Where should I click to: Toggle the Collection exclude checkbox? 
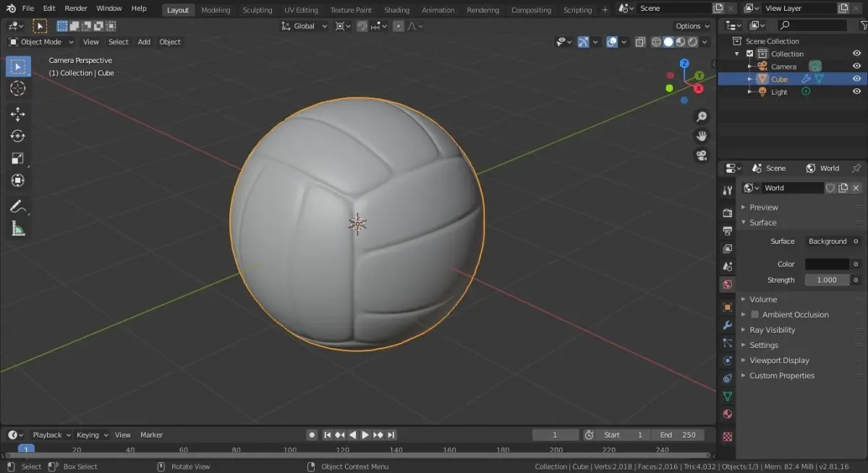click(750, 54)
